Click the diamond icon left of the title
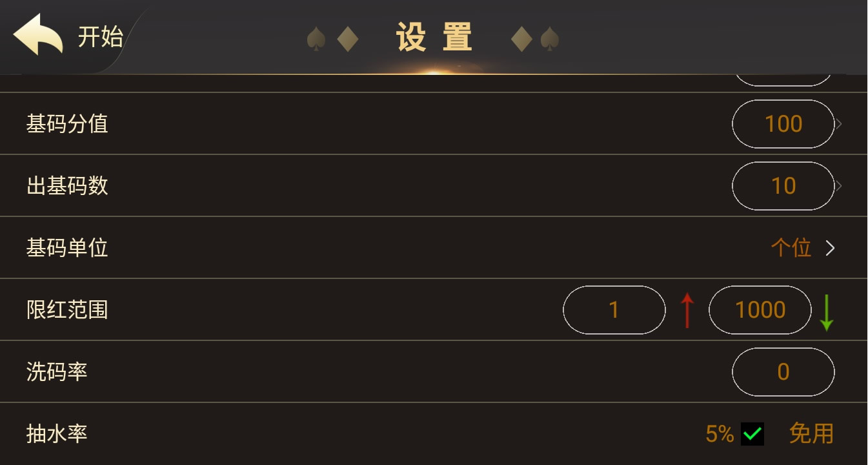The image size is (868, 465). coord(347,39)
